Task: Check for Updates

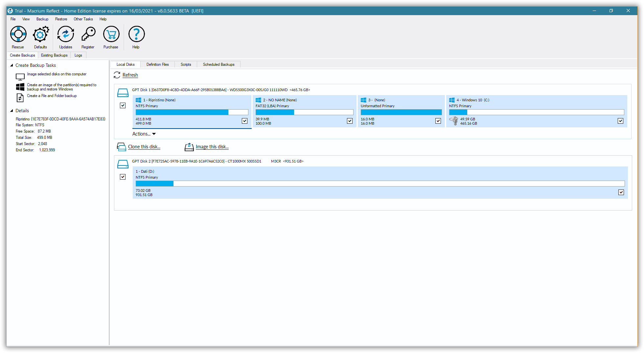Action: point(65,34)
